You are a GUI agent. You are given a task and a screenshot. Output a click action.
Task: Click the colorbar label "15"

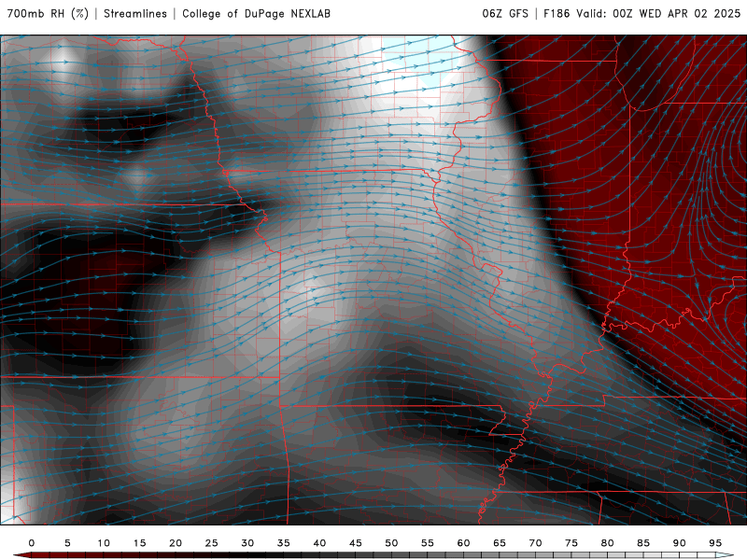(x=139, y=543)
